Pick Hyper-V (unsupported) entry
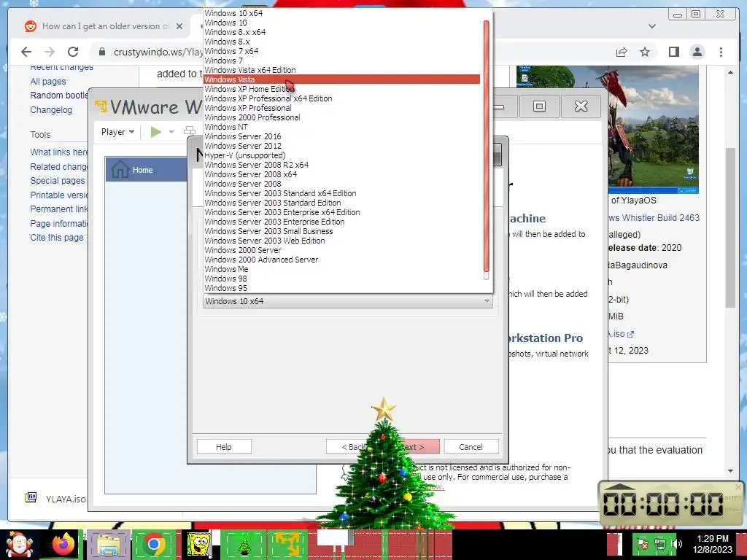 coord(341,155)
